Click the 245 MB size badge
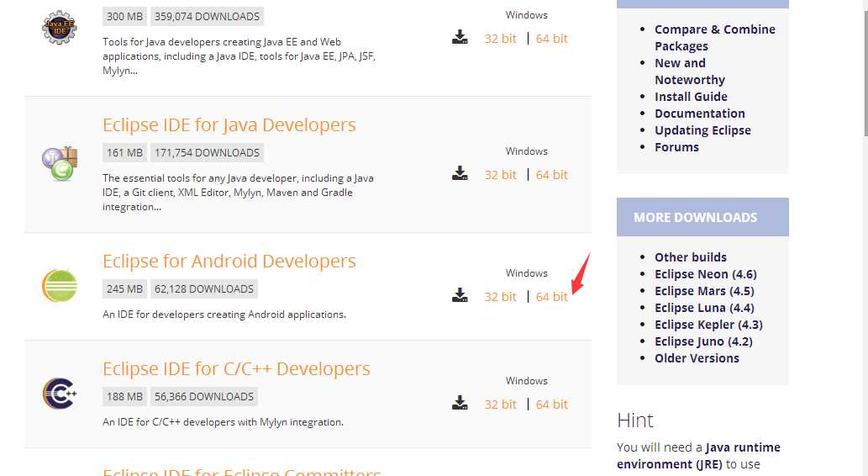 (x=124, y=288)
